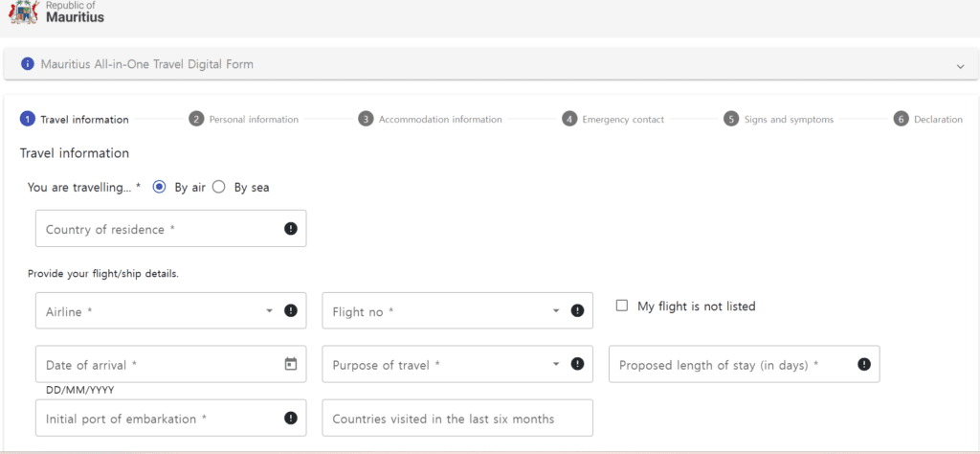This screenshot has height=454, width=980.
Task: Click the info icon in Flight no field
Action: tap(577, 310)
